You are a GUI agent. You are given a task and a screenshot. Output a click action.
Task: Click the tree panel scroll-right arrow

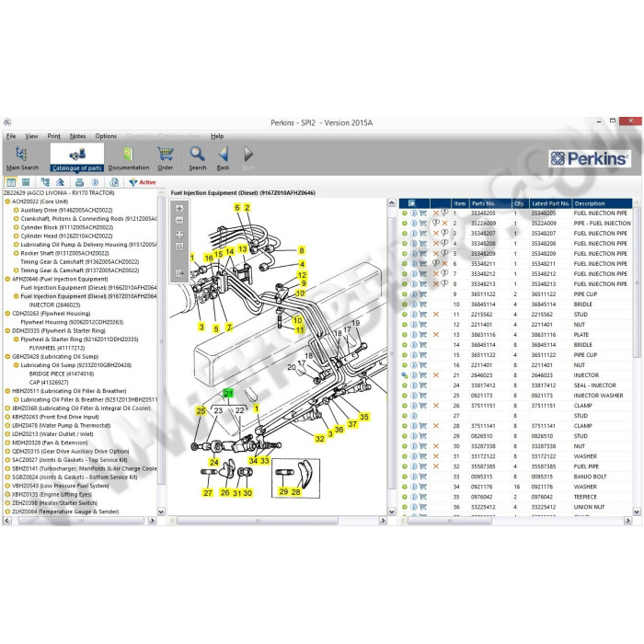[x=153, y=521]
